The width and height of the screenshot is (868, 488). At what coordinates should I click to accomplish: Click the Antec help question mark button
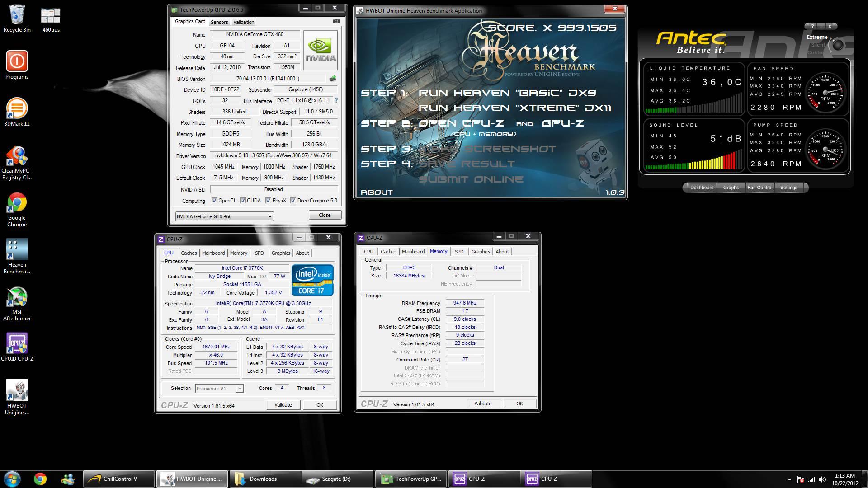click(x=812, y=26)
